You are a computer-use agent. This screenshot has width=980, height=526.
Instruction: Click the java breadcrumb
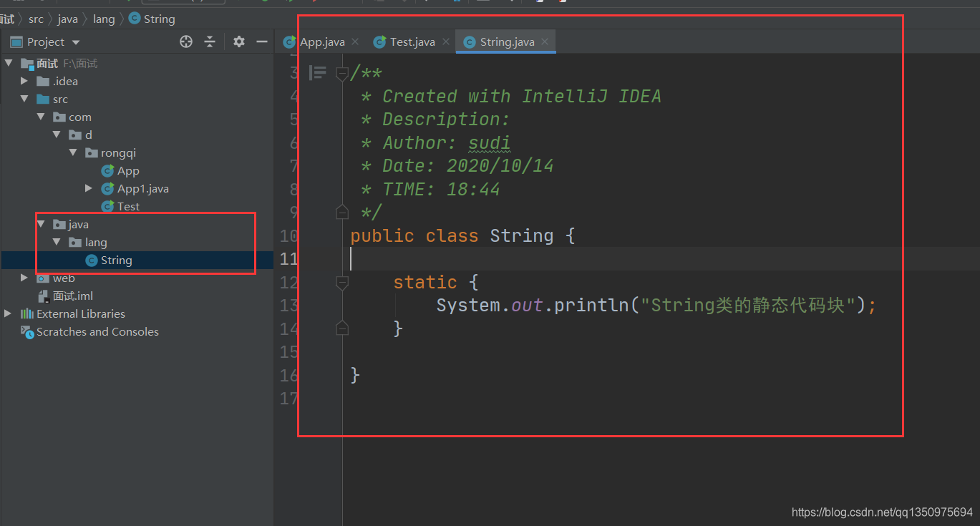pyautogui.click(x=68, y=19)
